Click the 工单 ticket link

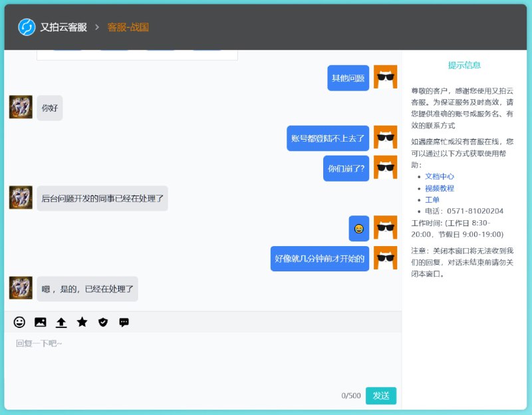point(432,200)
